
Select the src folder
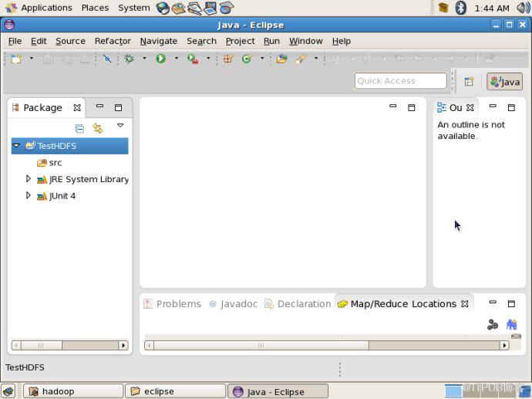click(56, 163)
